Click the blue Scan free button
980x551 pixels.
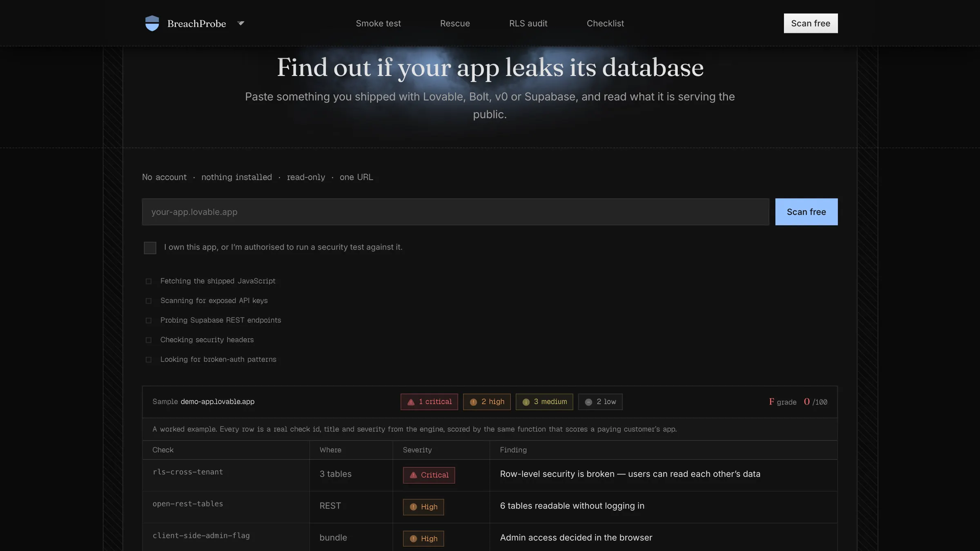[x=806, y=212]
